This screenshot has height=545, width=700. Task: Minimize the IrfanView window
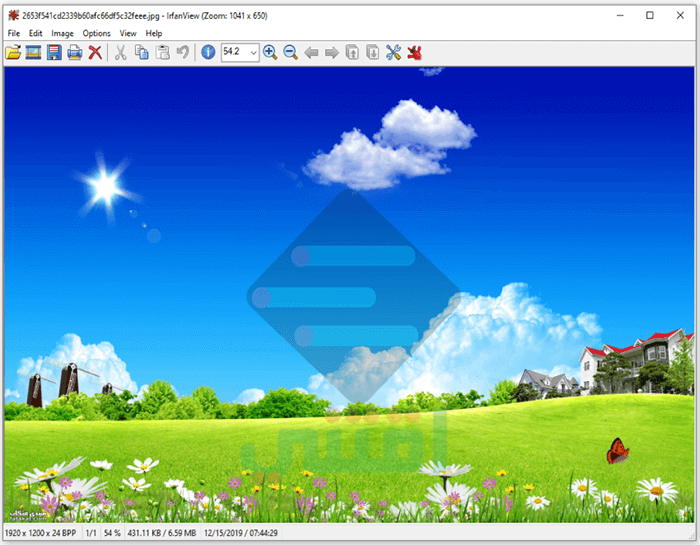click(x=620, y=16)
